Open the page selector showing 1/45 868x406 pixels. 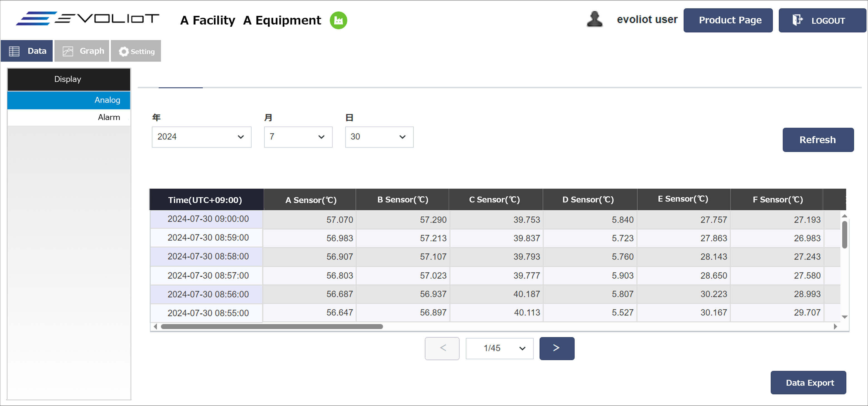499,348
